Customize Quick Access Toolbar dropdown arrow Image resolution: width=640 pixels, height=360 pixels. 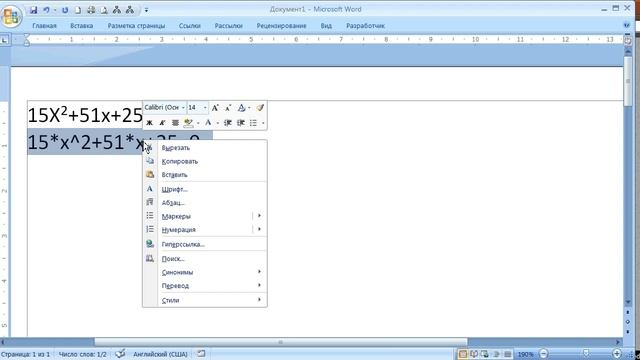coord(147,10)
